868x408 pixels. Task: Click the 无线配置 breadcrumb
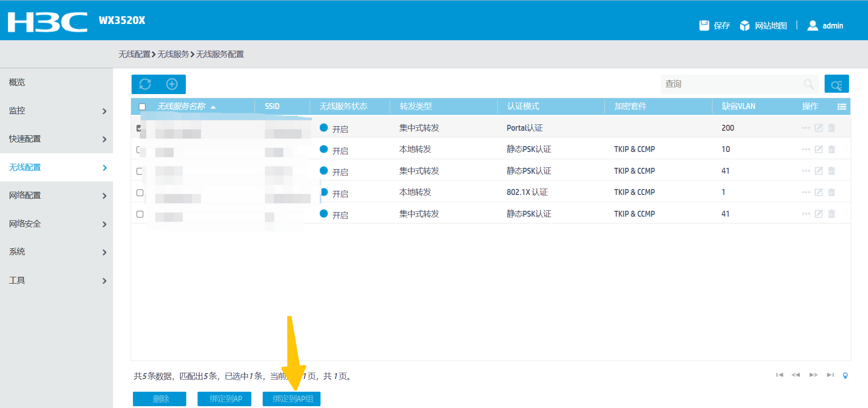click(x=134, y=54)
